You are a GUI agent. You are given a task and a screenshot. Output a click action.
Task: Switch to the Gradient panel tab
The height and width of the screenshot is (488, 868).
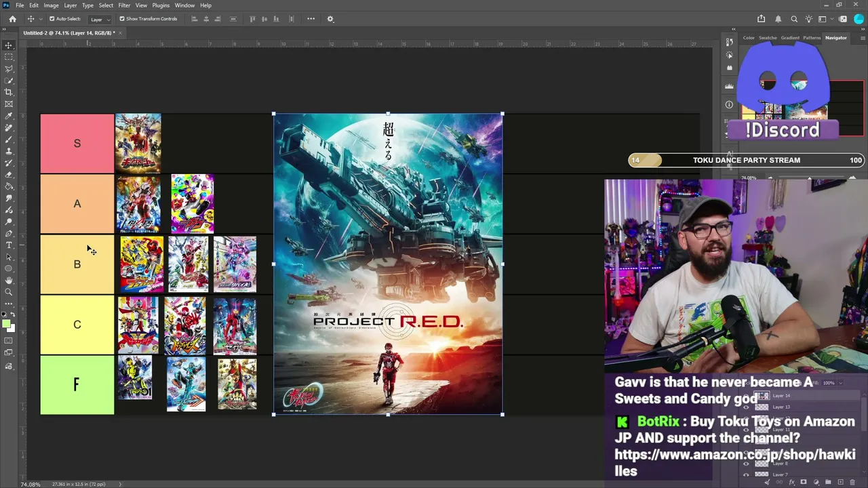coord(790,38)
